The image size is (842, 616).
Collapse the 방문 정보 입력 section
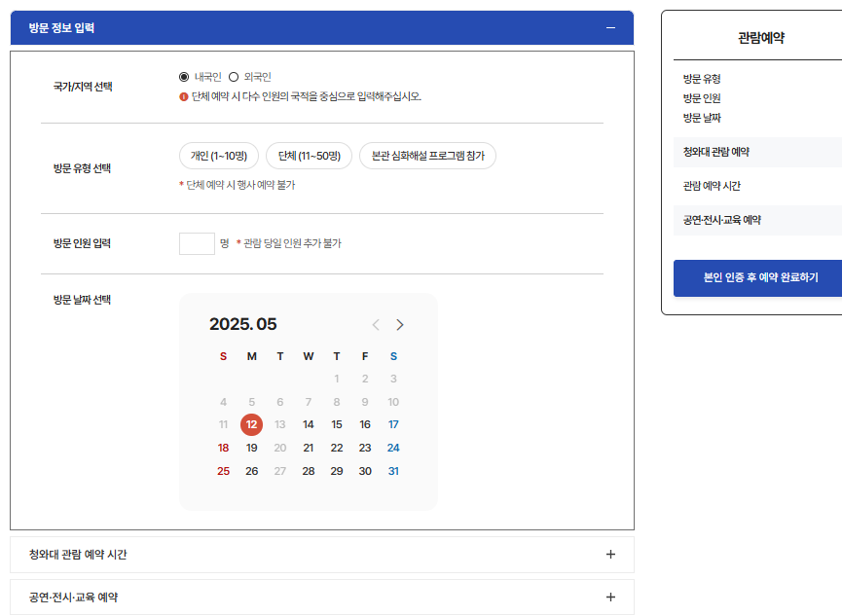point(610,28)
